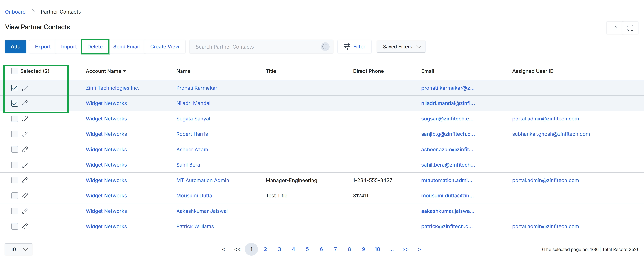Toggle the select-all header checkbox
Viewport: 644px width, 266px height.
point(15,71)
